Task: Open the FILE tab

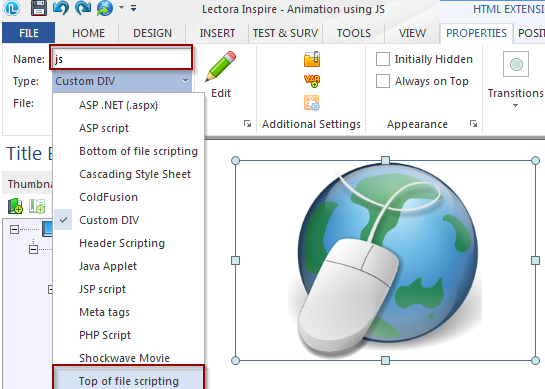Action: 29,33
